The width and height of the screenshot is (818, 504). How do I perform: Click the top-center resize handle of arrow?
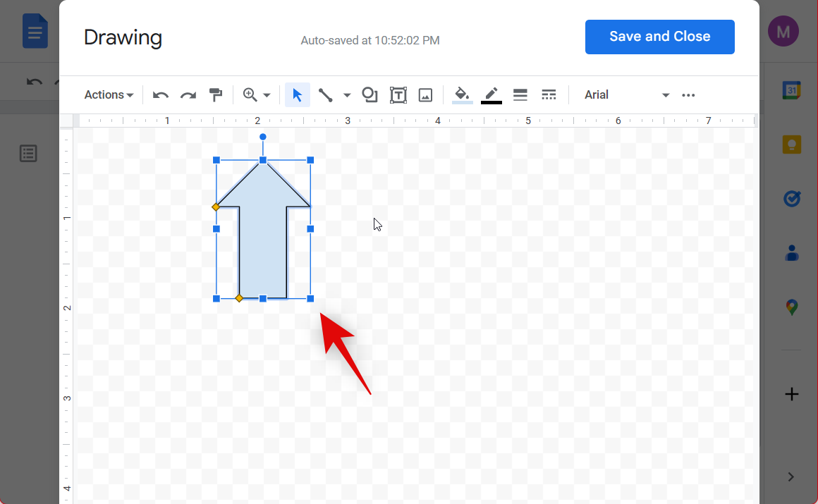(x=263, y=160)
